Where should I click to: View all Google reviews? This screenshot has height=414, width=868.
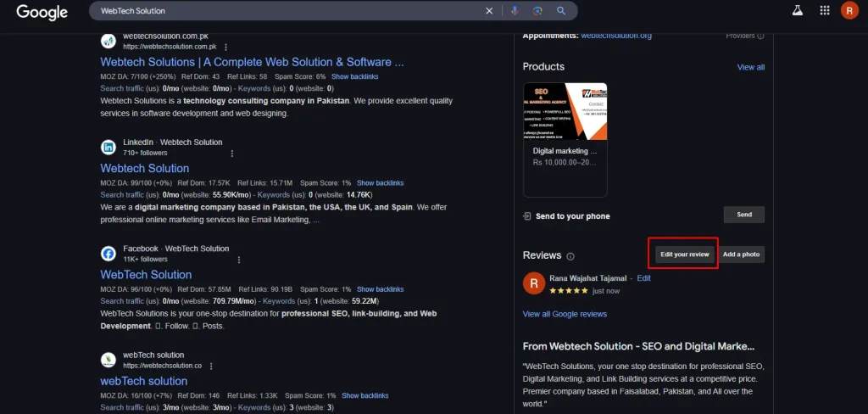pyautogui.click(x=565, y=314)
